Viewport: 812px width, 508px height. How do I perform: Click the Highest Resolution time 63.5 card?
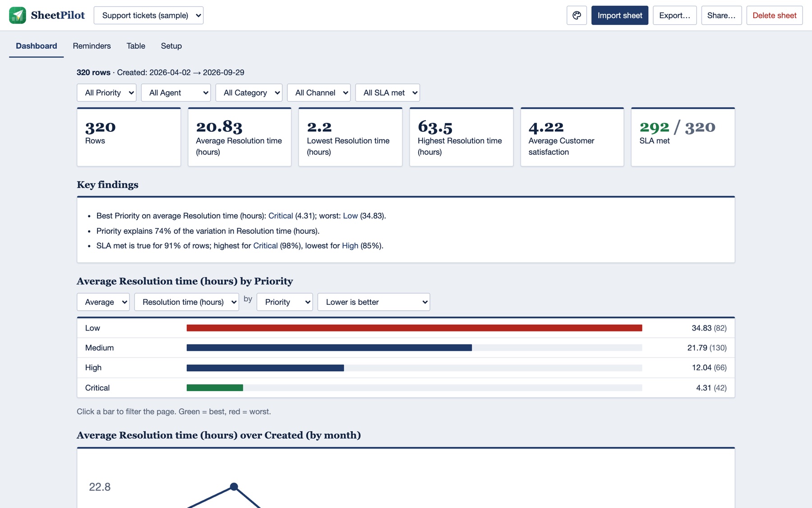[461, 137]
